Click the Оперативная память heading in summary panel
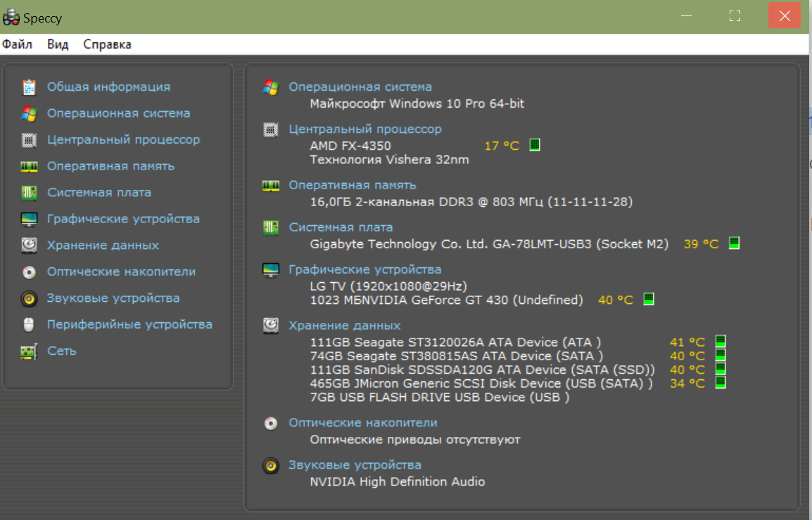This screenshot has width=812, height=520. point(352,185)
